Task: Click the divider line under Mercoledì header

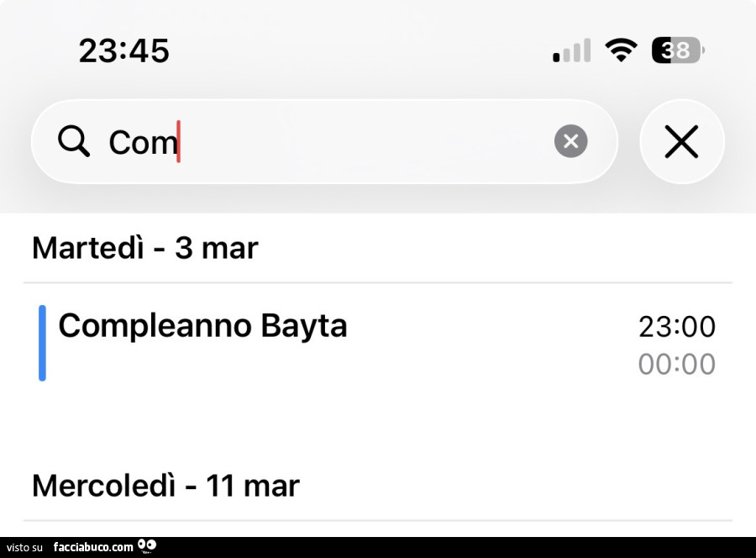Action: pos(378,520)
